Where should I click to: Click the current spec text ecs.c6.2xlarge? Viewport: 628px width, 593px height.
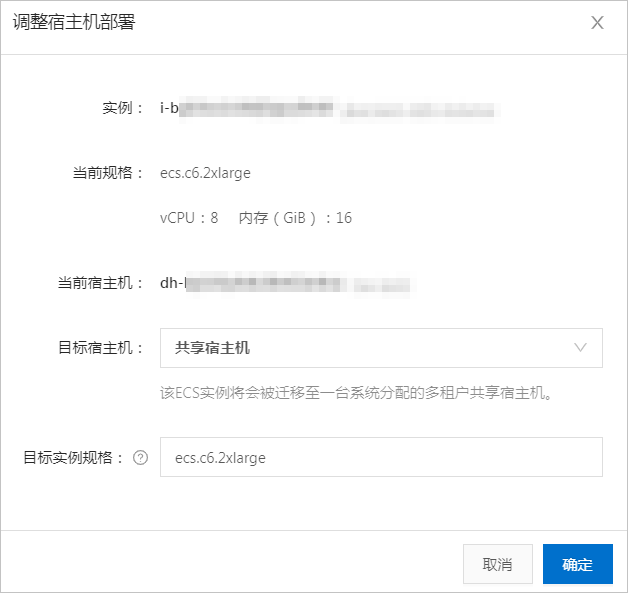(205, 173)
